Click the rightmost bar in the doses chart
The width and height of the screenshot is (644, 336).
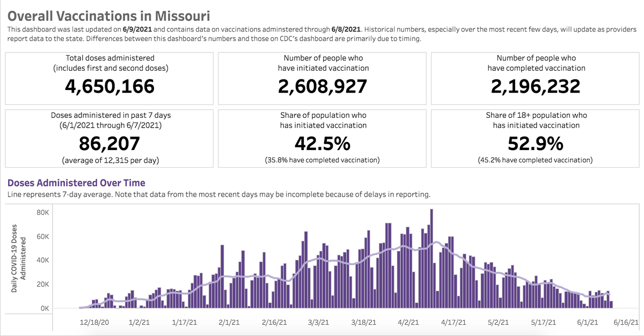pos(611,304)
